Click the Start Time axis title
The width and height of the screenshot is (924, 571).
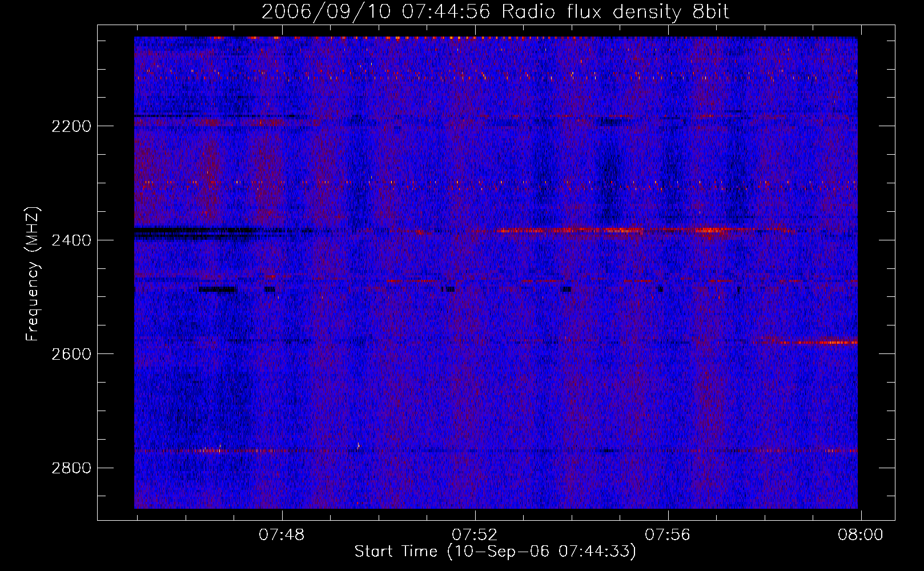[495, 552]
